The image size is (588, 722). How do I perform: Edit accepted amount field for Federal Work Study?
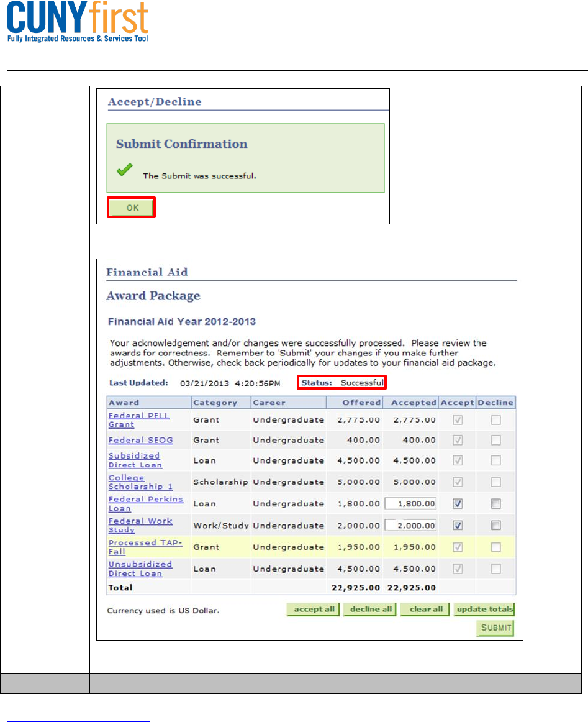[x=410, y=526]
